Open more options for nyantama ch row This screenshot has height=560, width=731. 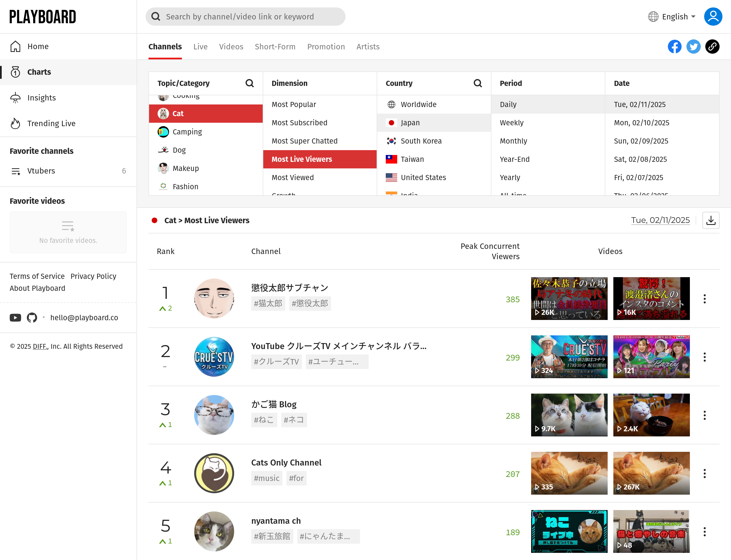[704, 532]
